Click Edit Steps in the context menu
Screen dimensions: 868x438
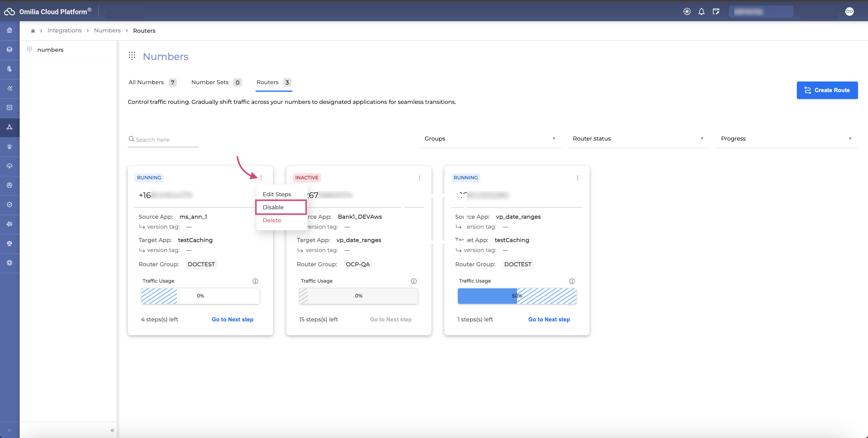click(x=277, y=194)
